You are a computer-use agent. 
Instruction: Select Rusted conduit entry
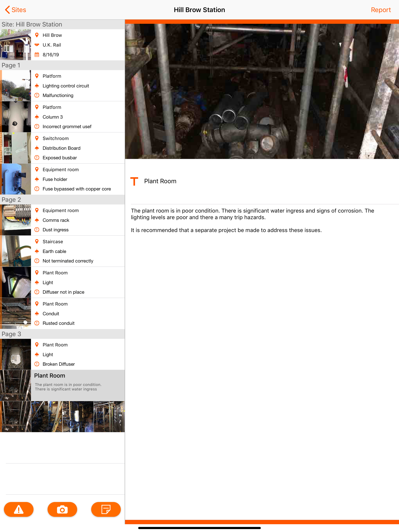click(58, 323)
